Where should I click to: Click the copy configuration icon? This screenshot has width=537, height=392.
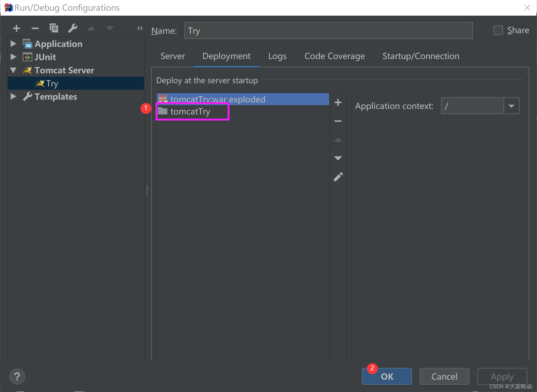pyautogui.click(x=54, y=28)
